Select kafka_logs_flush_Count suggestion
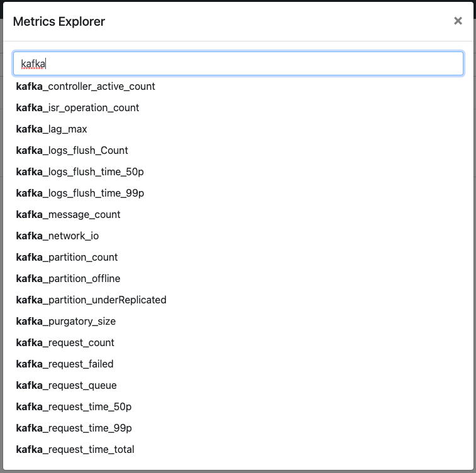Image resolution: width=476 pixels, height=473 pixels. point(72,150)
